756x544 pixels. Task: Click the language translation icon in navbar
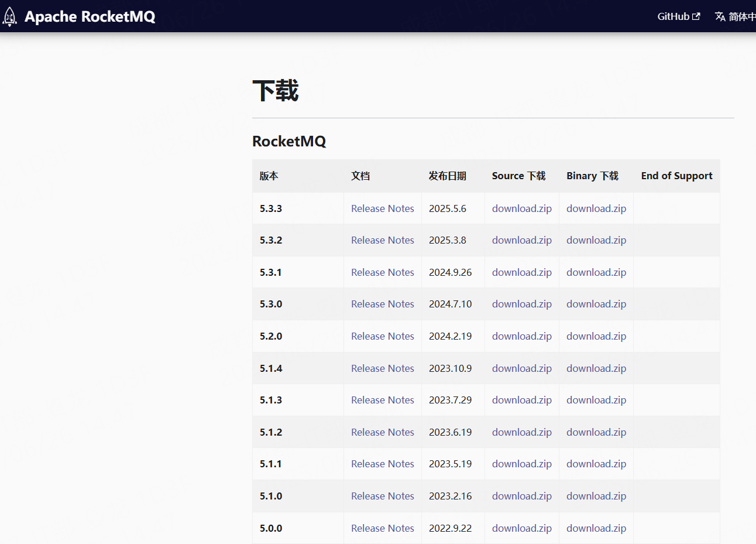tap(720, 16)
